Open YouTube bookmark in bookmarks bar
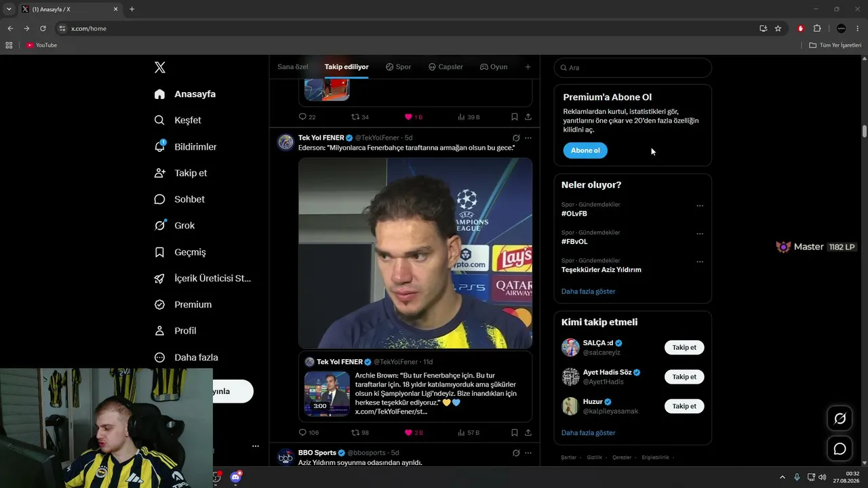The height and width of the screenshot is (488, 868). (x=41, y=45)
